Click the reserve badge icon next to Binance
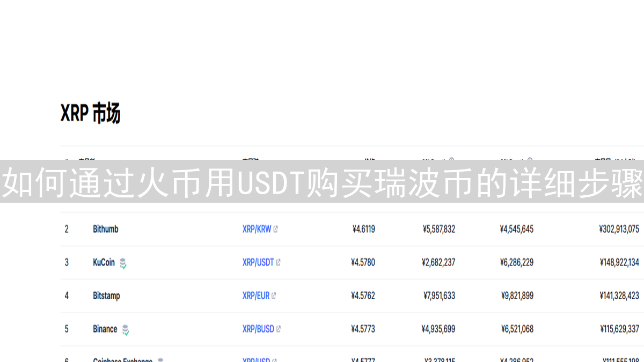The width and height of the screenshot is (644, 362). pos(125,330)
